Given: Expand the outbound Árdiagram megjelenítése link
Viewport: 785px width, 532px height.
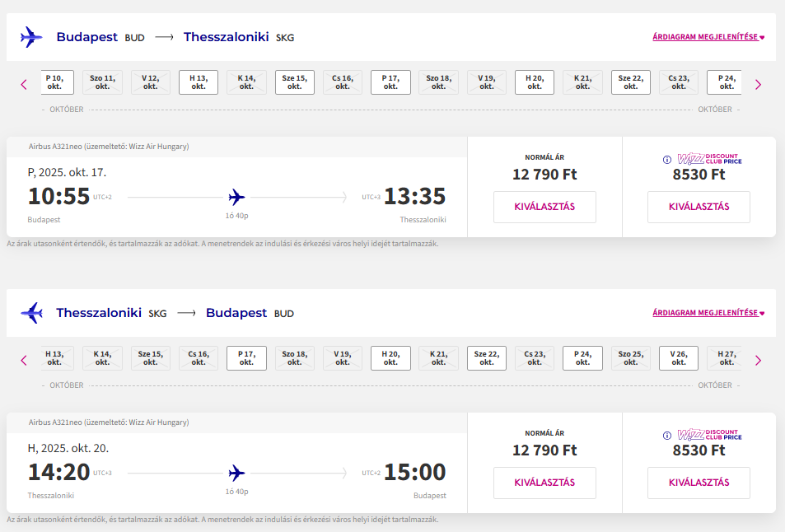Looking at the screenshot, I should (x=708, y=37).
